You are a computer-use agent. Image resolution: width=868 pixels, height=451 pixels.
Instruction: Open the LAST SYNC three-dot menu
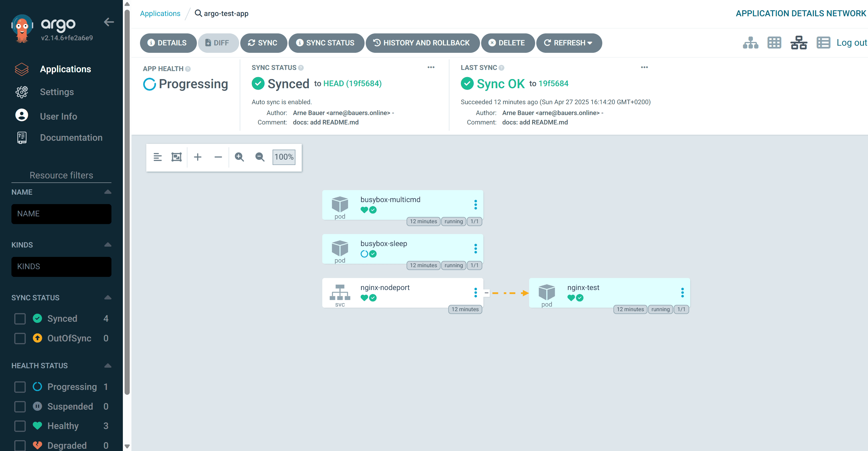pyautogui.click(x=644, y=67)
